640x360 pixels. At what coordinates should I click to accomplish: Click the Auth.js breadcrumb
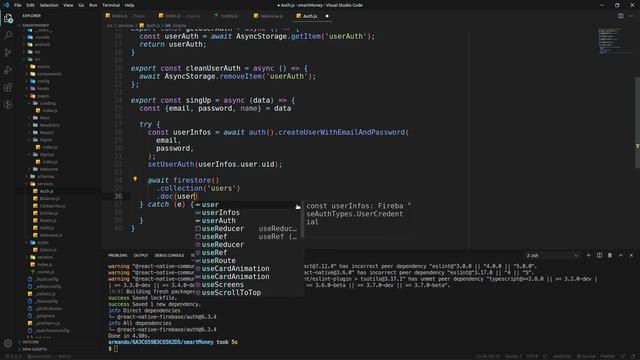150,25
